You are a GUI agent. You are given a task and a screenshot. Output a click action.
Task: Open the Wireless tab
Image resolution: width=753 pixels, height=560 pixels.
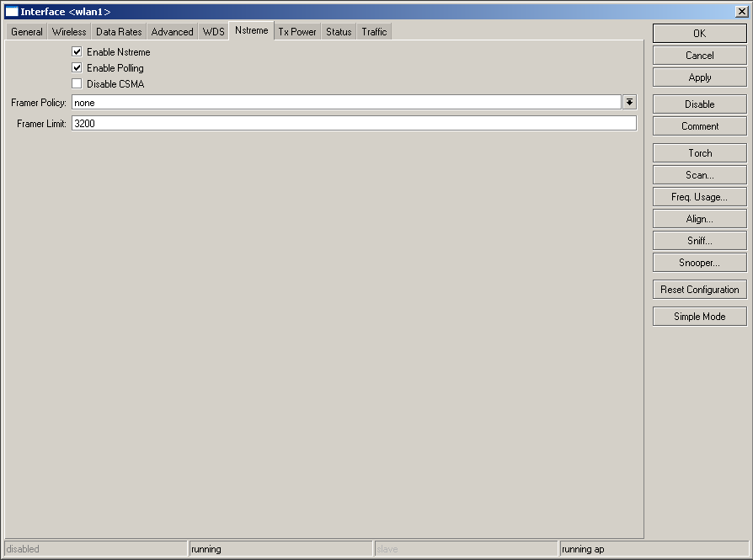coord(69,32)
